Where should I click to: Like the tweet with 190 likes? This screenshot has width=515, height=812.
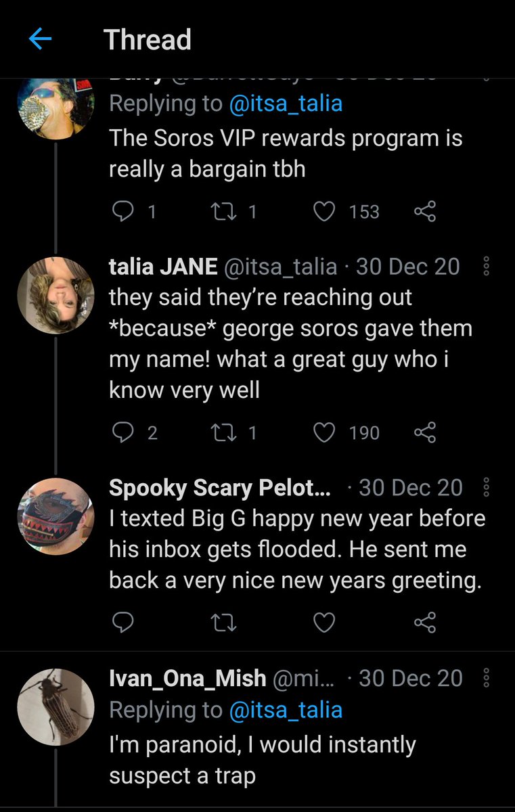(x=326, y=432)
